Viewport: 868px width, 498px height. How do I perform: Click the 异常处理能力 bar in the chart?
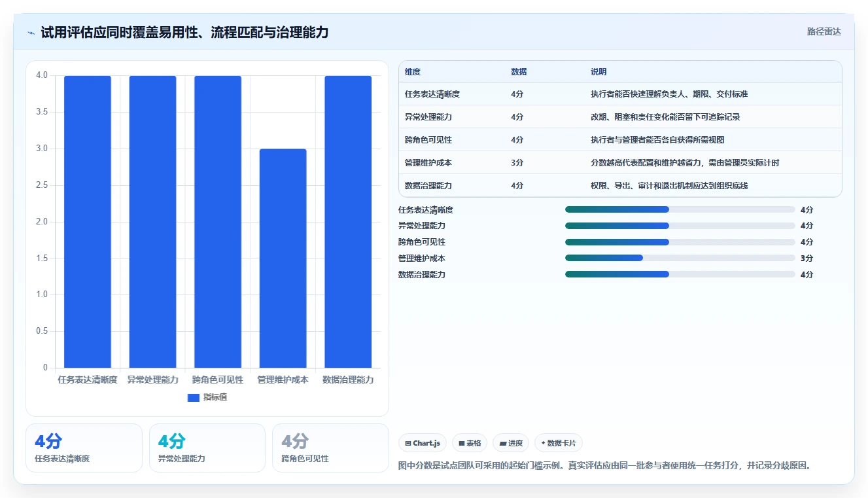[x=152, y=222]
